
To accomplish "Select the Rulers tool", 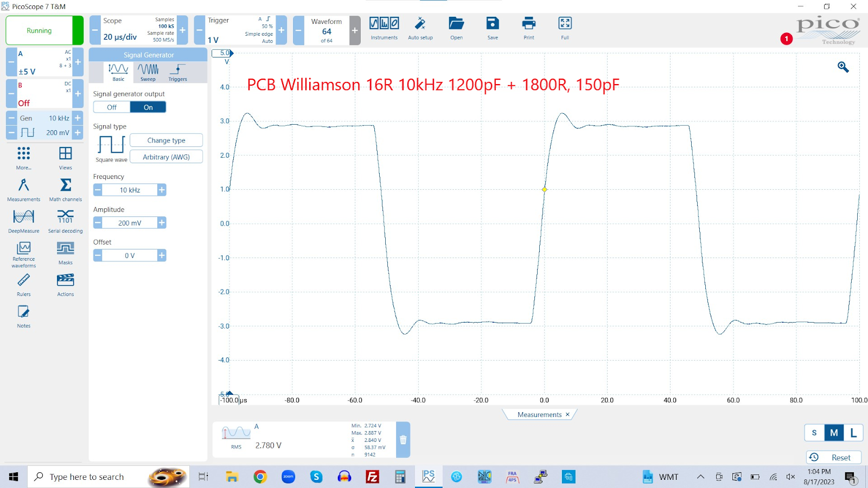I will 23,284.
